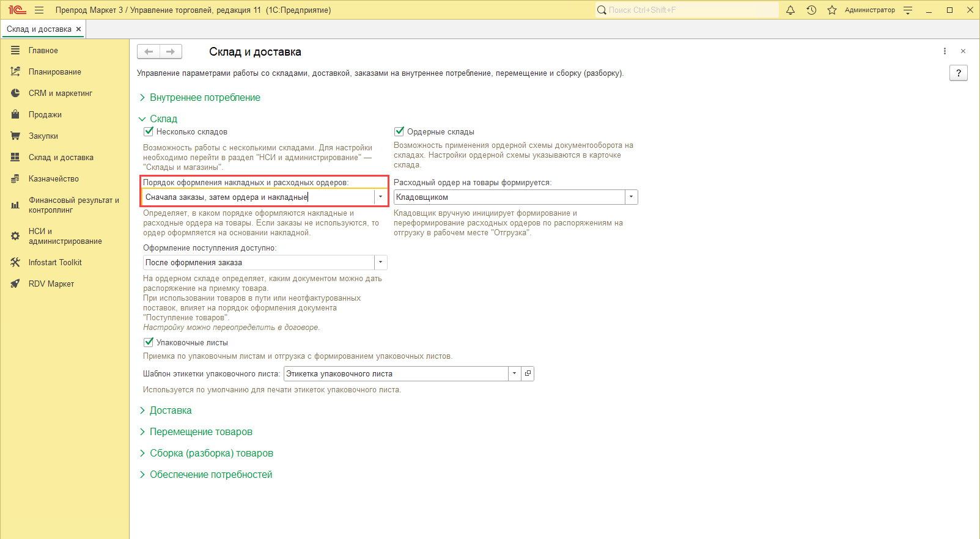Click the search magnifier icon
Viewport: 980px width, 539px height.
pyautogui.click(x=602, y=10)
